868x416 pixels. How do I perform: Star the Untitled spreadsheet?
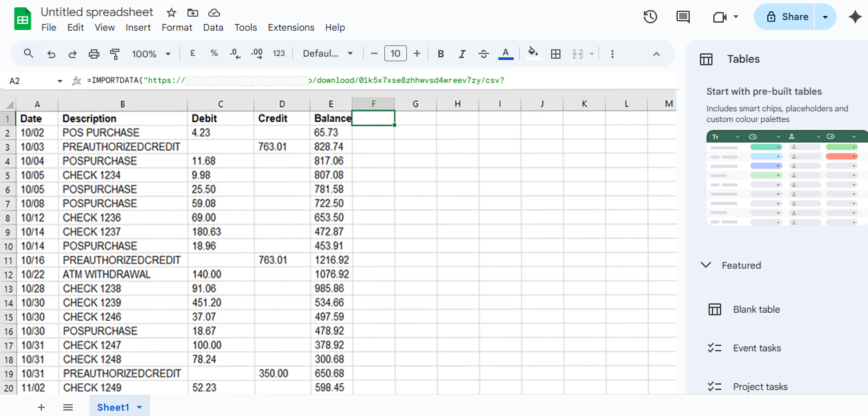(171, 13)
